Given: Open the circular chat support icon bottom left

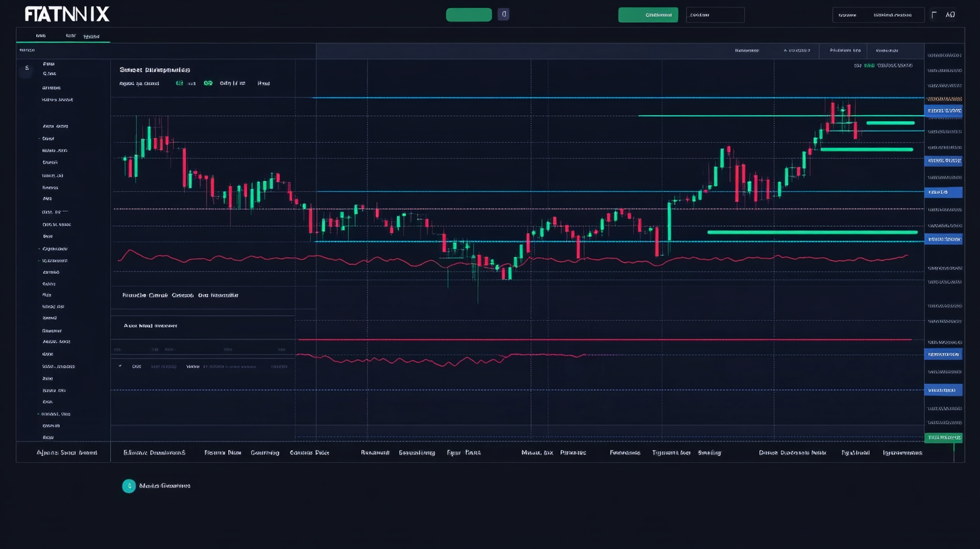Looking at the screenshot, I should (x=129, y=486).
